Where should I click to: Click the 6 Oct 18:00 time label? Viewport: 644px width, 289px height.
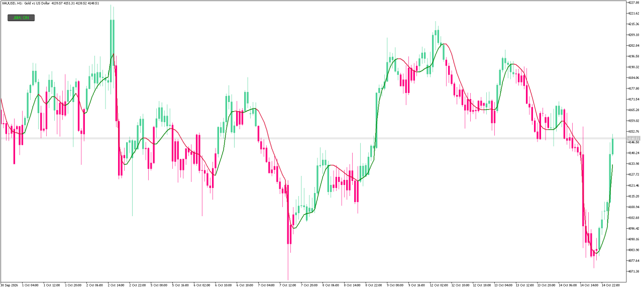245,285
